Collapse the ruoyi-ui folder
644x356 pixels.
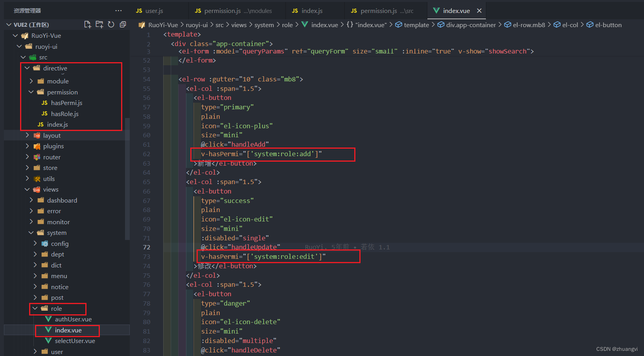tap(19, 46)
